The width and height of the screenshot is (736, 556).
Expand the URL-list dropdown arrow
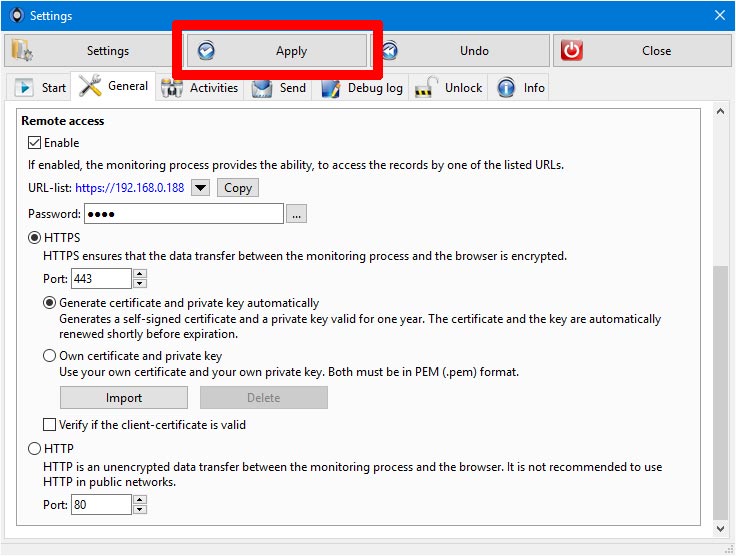tap(200, 188)
